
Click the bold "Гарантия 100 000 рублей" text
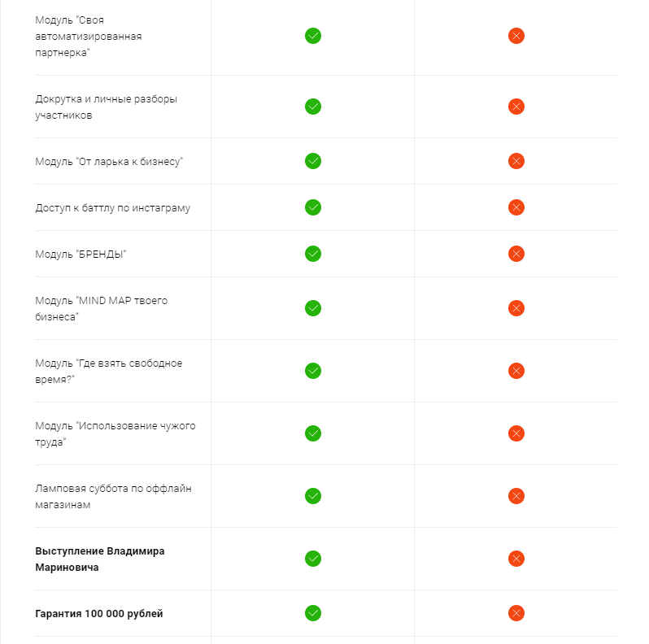(99, 614)
